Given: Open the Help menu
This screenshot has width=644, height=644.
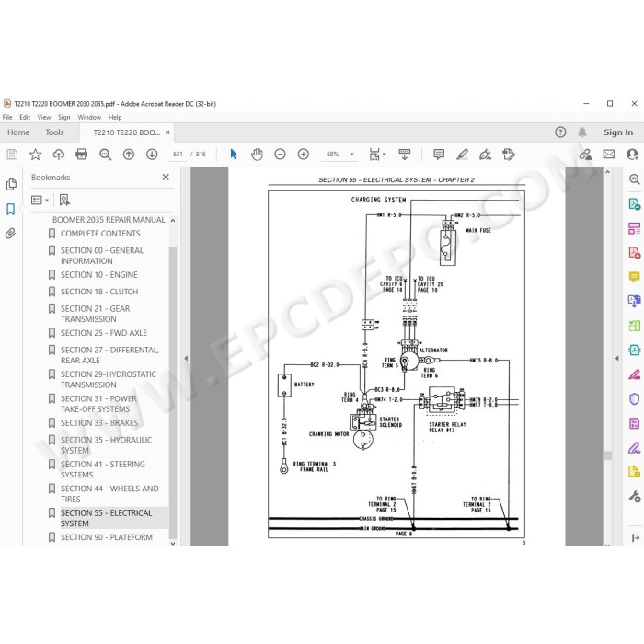Looking at the screenshot, I should (115, 117).
